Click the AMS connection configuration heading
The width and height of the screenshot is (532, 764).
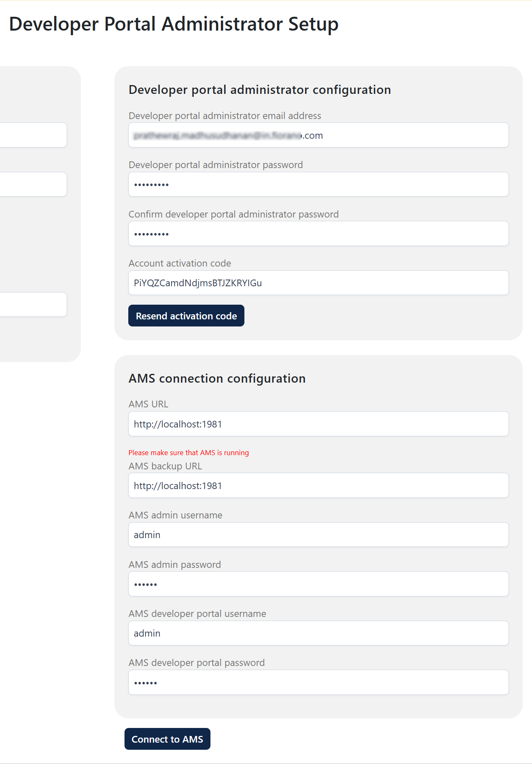[217, 378]
